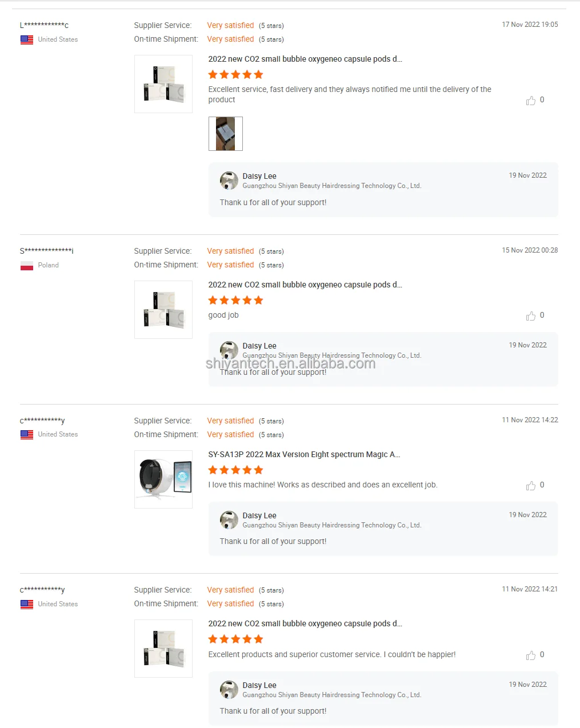Open the product thumbnail in the 17 Nov review

(x=163, y=84)
